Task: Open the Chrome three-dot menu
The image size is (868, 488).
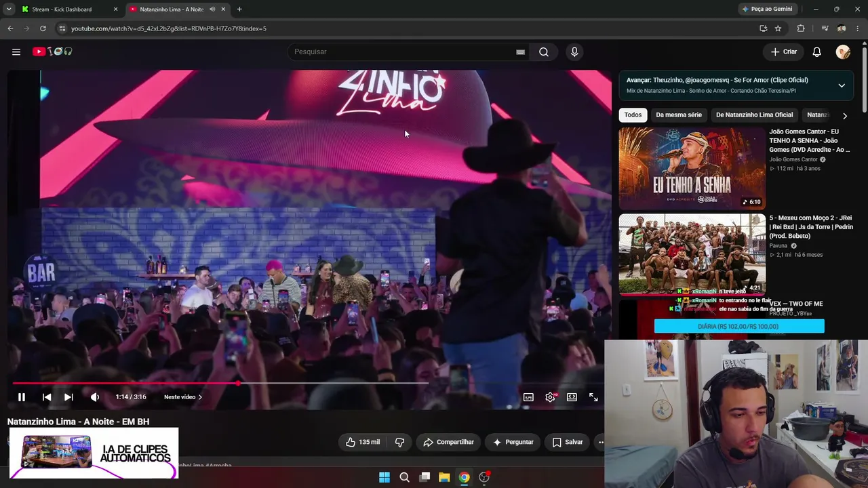Action: click(x=859, y=28)
